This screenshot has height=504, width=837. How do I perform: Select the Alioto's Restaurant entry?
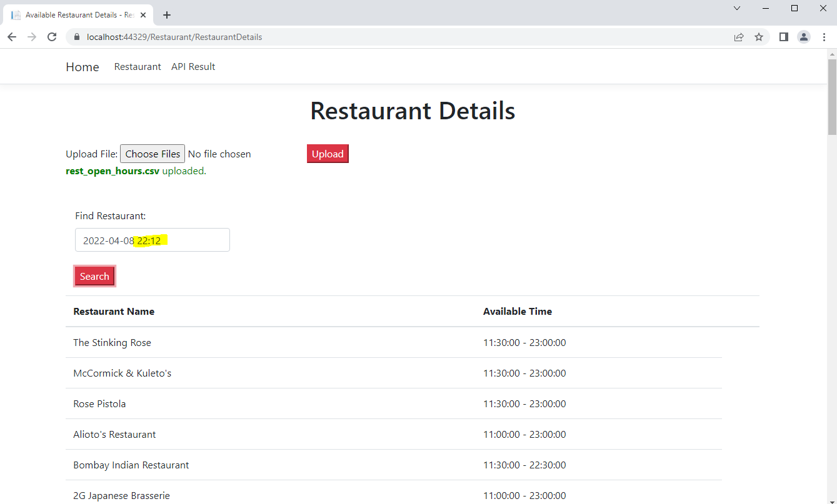(114, 434)
